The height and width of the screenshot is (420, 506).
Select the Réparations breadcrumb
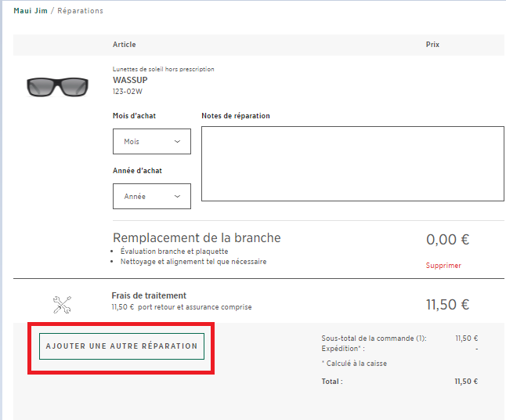point(81,11)
